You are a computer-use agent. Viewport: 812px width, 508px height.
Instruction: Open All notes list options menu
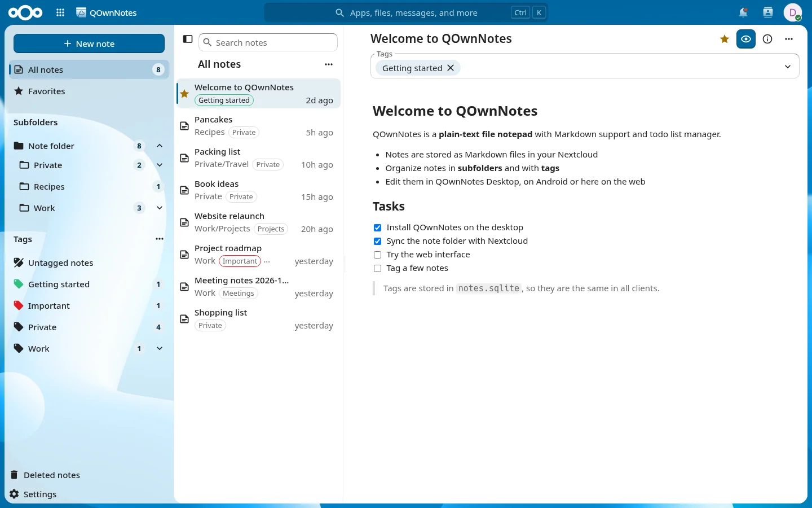tap(329, 64)
